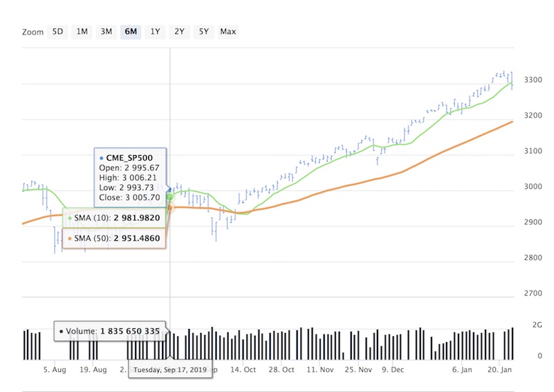Click the 3300 y-axis label
Screen dimensions: 554x392
532,80
